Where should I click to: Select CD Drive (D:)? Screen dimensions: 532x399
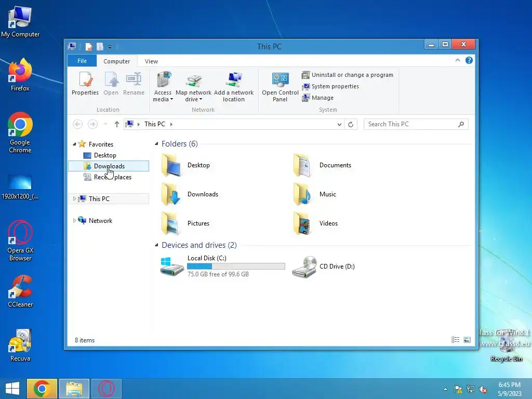click(x=324, y=267)
